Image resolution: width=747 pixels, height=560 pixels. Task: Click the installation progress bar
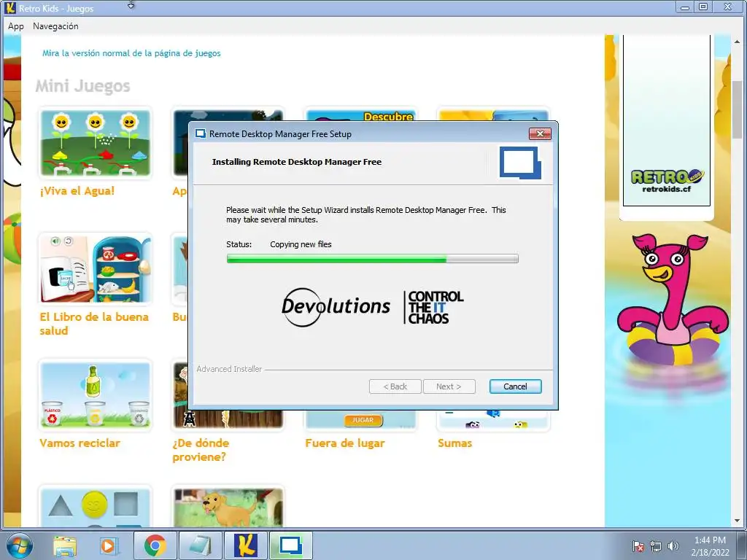[x=372, y=259]
